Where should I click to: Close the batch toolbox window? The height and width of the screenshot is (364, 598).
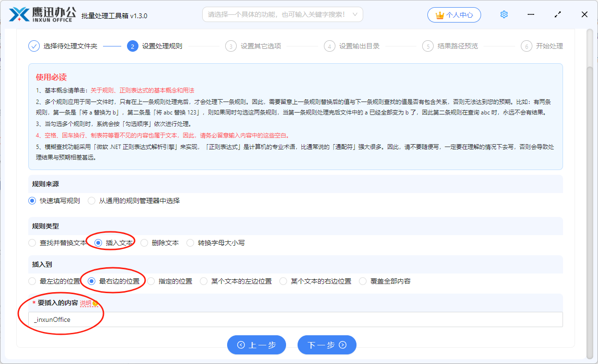[585, 14]
